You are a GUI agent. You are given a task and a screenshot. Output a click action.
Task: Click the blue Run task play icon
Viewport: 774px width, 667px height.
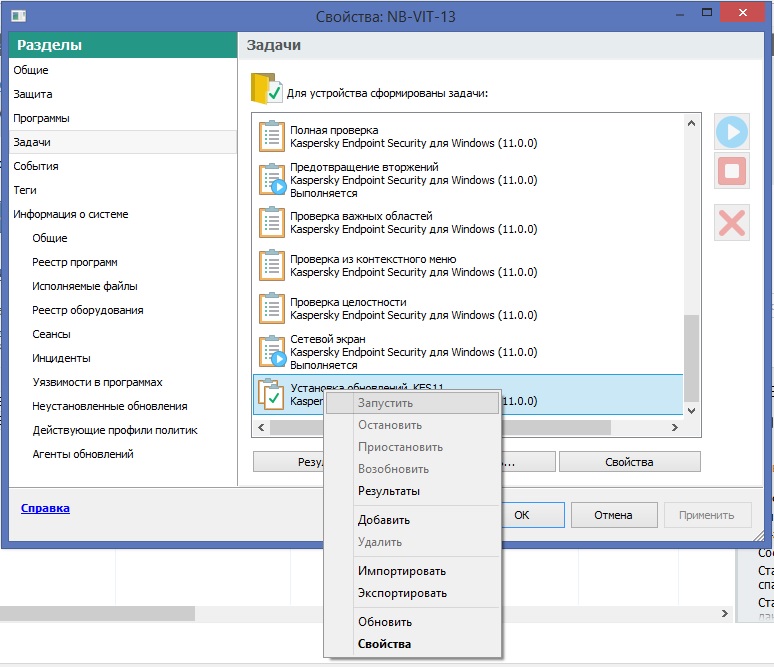(732, 132)
